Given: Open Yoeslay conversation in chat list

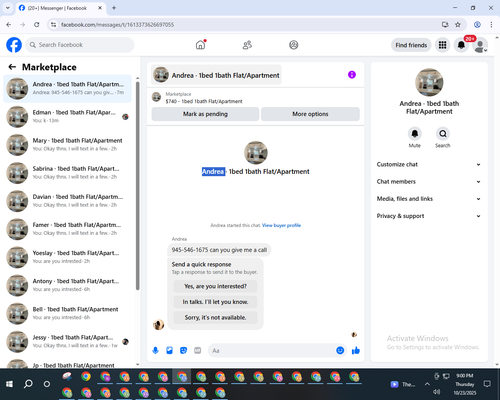Looking at the screenshot, I should pyautogui.click(x=67, y=257).
